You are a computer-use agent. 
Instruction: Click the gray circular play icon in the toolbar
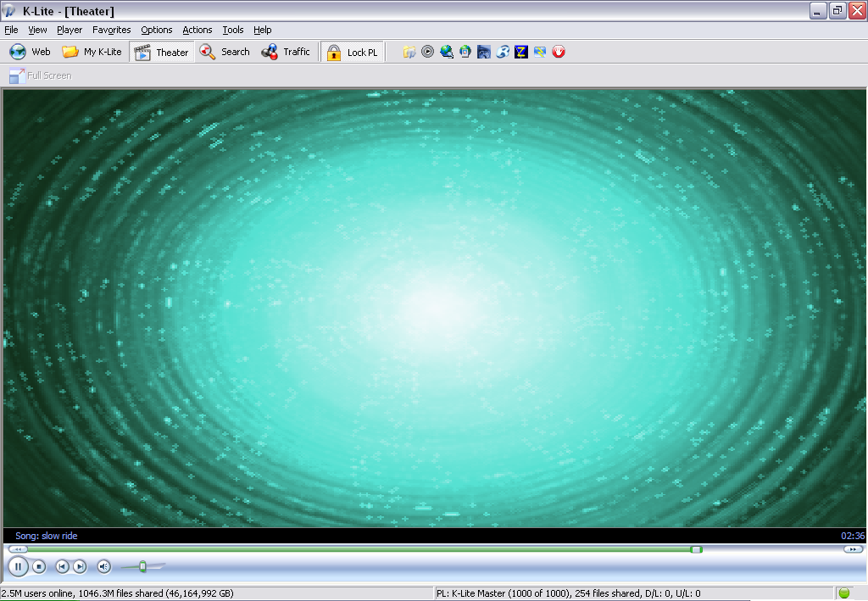pos(428,52)
